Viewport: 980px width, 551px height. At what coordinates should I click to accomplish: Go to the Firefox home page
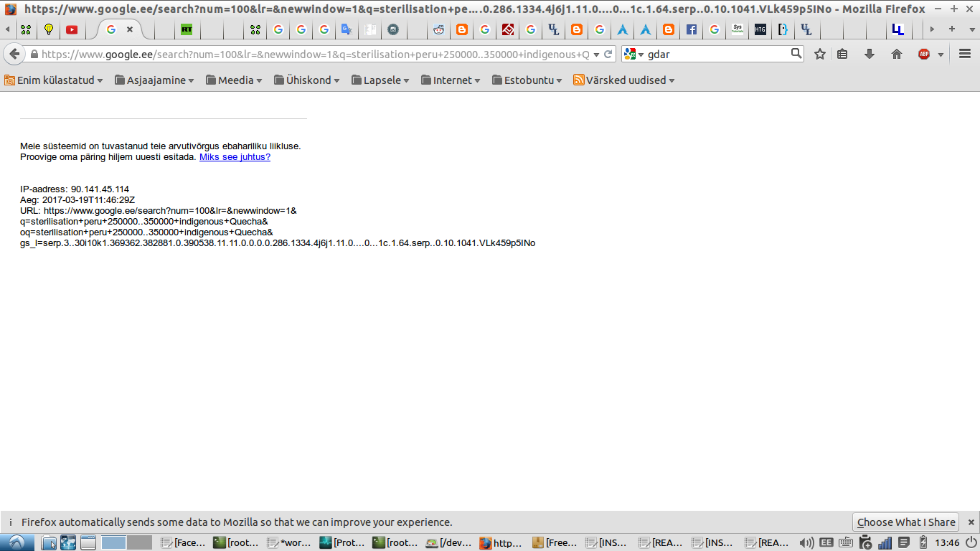pos(897,54)
